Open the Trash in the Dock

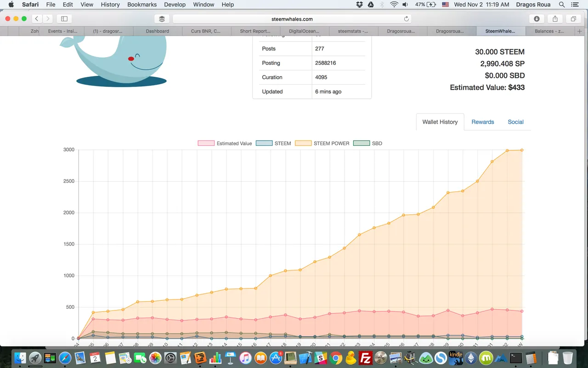click(568, 358)
